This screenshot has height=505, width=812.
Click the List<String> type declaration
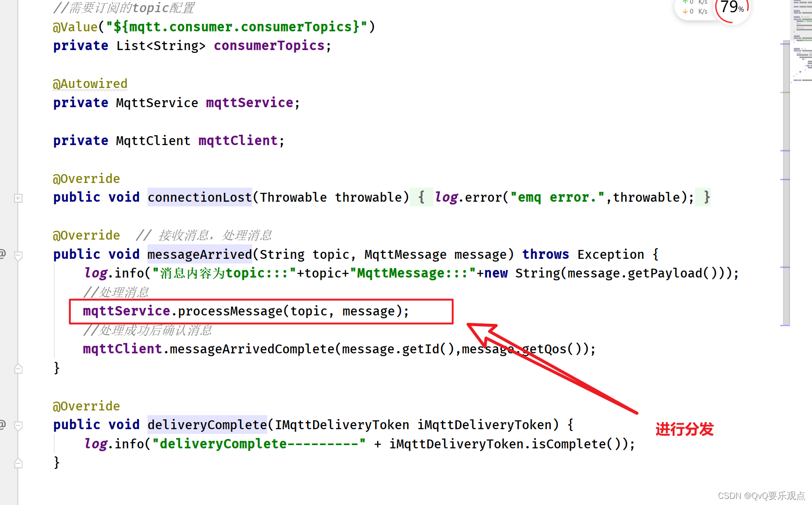coord(161,46)
